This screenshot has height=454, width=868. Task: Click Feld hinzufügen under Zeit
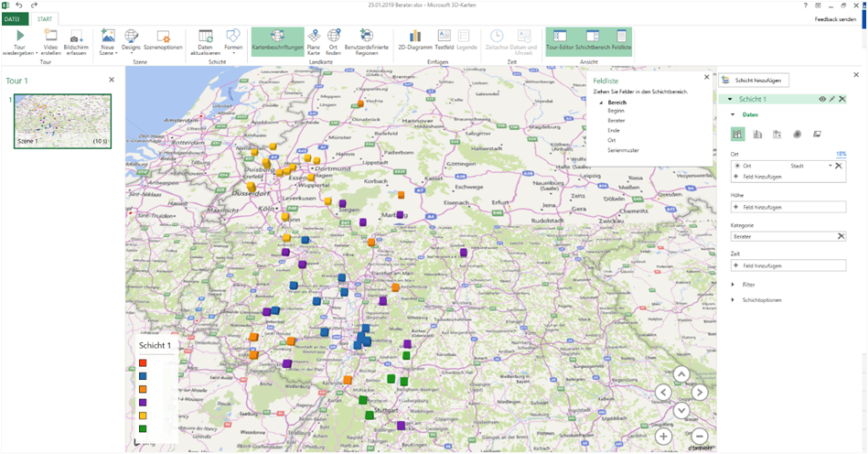coord(788,265)
